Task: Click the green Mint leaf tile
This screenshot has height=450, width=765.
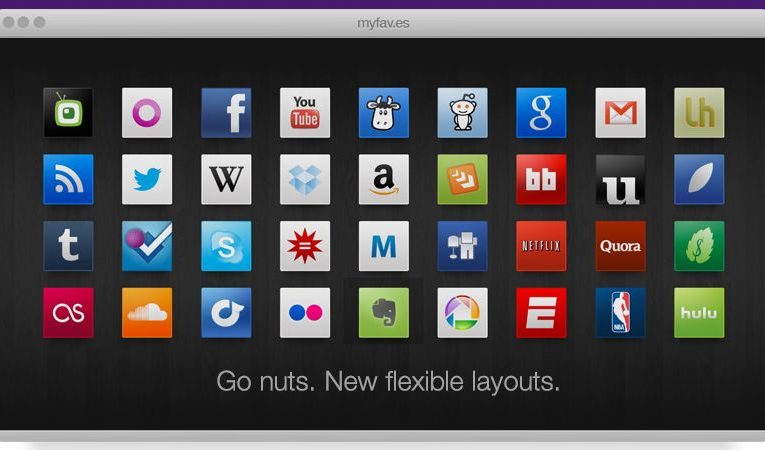Action: [699, 246]
